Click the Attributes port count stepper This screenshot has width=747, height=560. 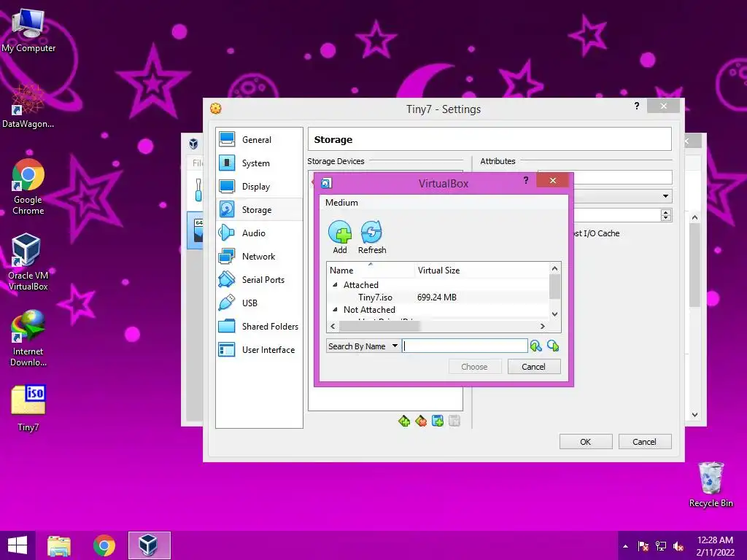point(666,215)
